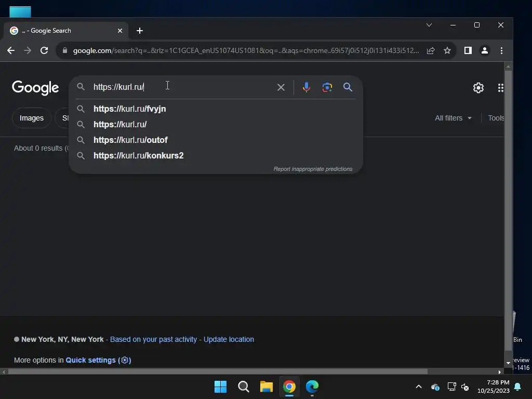Select suggestion https://kurl.ru/outof
The height and width of the screenshot is (399, 532).
(216, 140)
